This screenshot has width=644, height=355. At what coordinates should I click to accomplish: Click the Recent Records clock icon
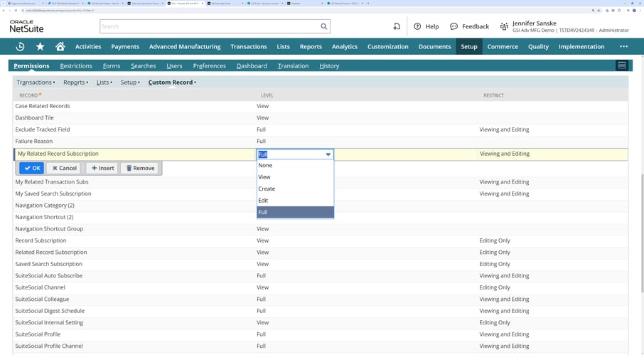(20, 47)
